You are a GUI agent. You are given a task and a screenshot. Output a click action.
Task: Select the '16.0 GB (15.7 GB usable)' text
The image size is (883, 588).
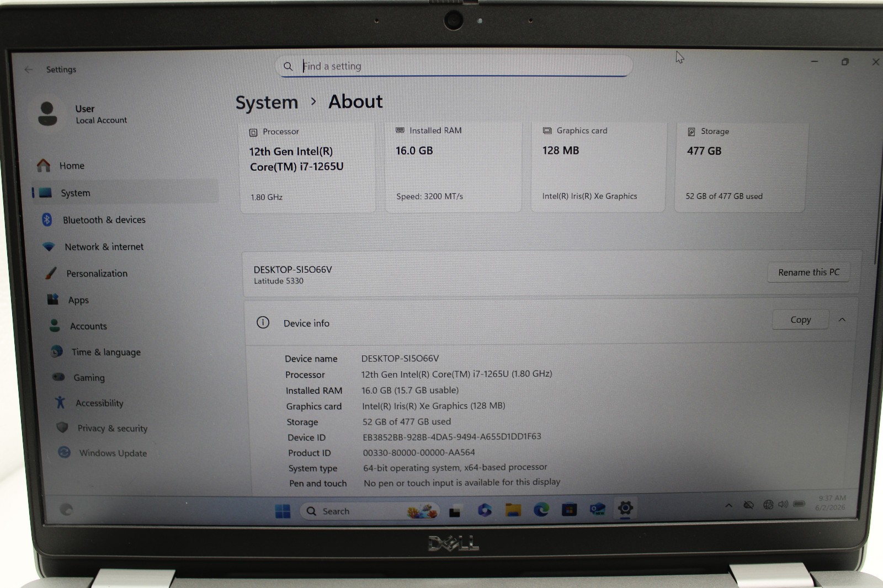pyautogui.click(x=410, y=390)
